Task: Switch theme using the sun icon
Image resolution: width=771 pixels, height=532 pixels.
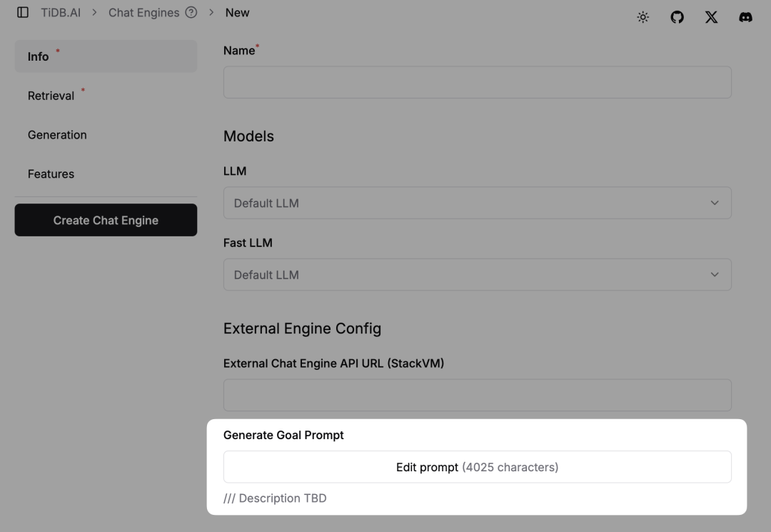Action: 643,17
